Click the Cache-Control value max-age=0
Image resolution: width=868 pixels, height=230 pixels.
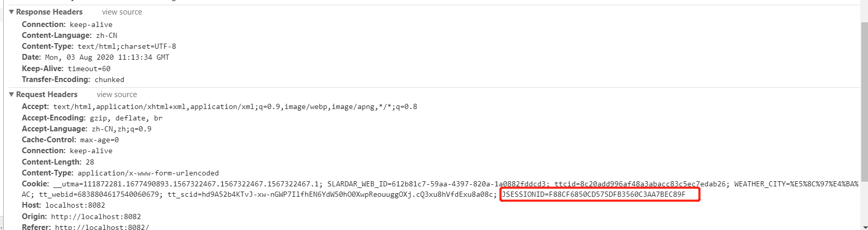click(99, 140)
